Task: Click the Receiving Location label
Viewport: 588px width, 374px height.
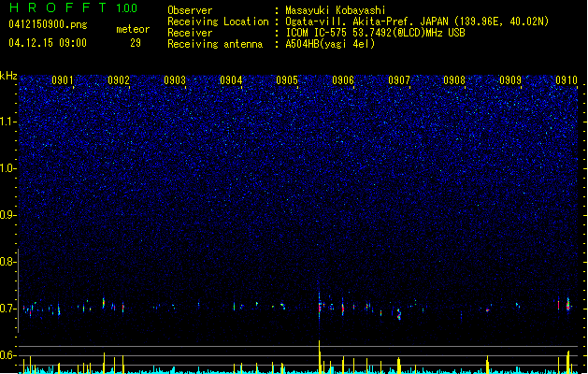Action: [x=218, y=22]
